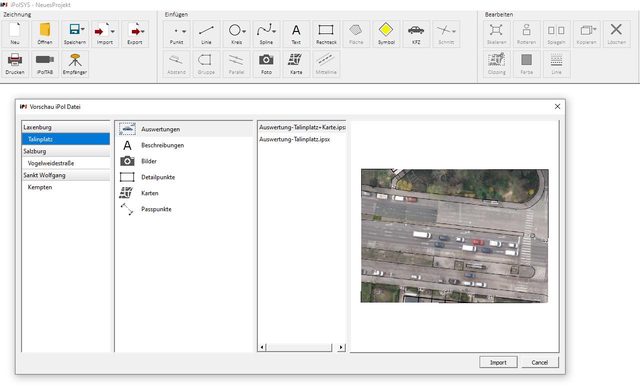Select the Parallel line tool
The width and height of the screenshot is (640, 387).
click(236, 64)
